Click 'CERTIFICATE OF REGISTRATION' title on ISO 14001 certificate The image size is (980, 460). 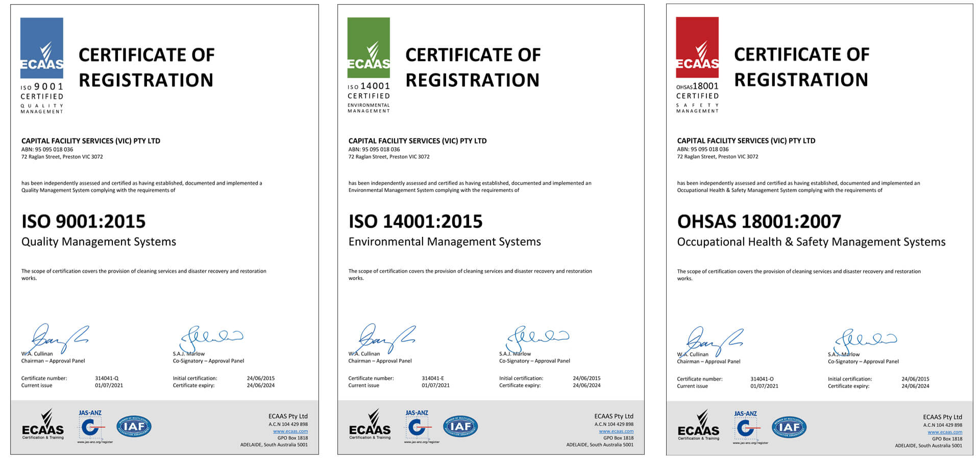pos(473,67)
